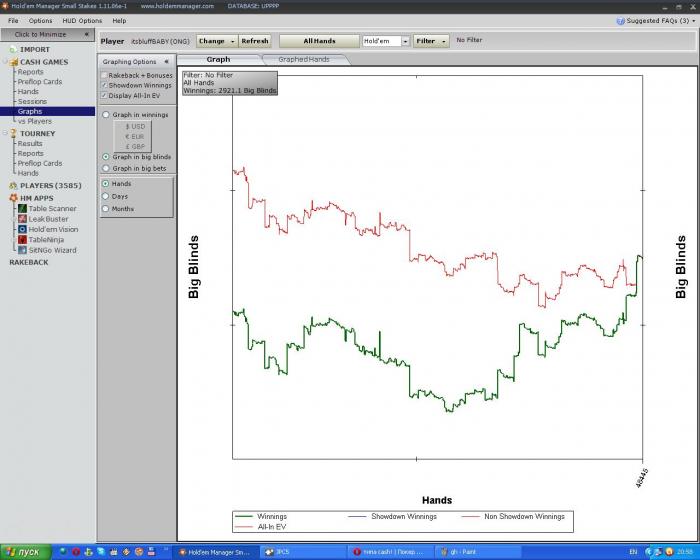Click the Suggested FAQs help icon
Image resolution: width=700 pixels, height=560 pixels.
coord(620,21)
